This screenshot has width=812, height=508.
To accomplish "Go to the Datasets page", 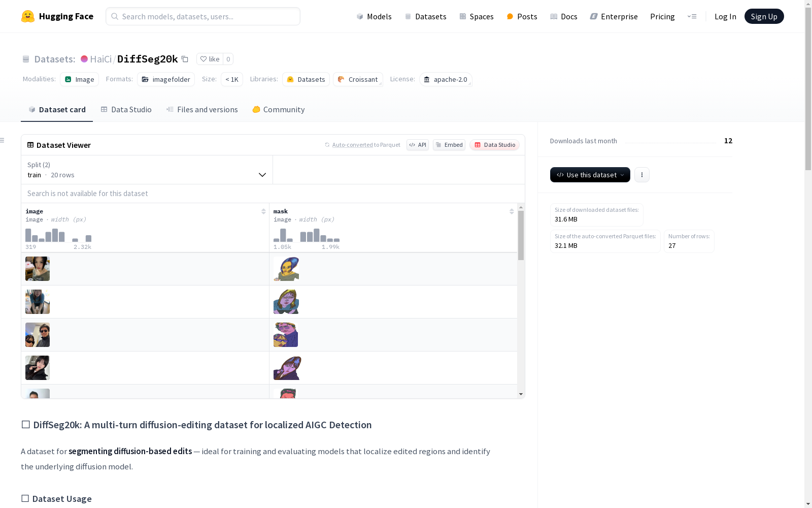I will point(425,16).
